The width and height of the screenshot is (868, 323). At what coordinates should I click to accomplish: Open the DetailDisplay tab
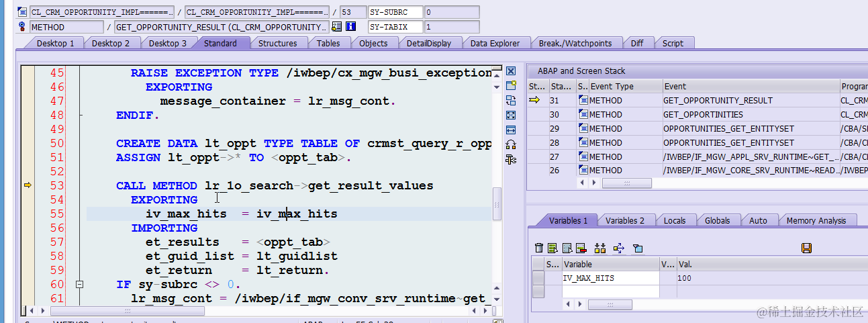(x=429, y=43)
